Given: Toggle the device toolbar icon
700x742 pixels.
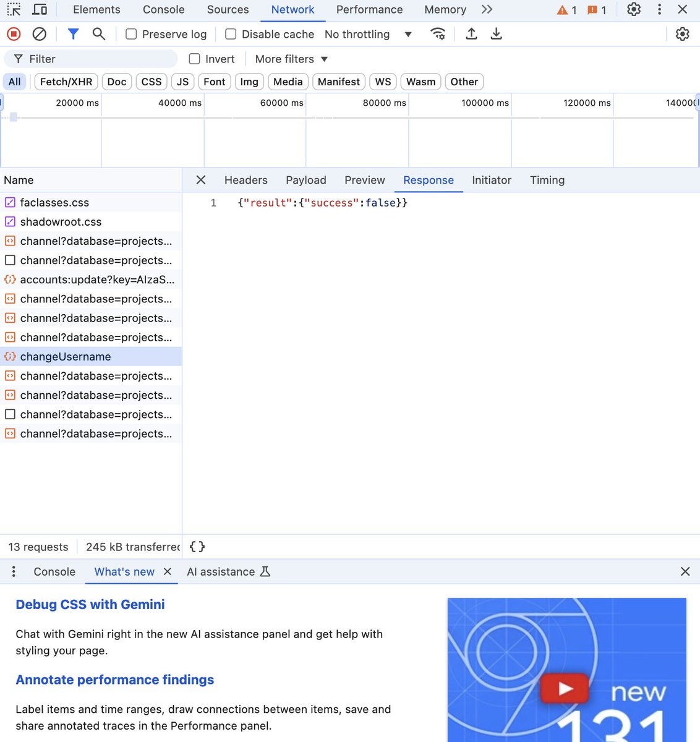Looking at the screenshot, I should pyautogui.click(x=40, y=9).
